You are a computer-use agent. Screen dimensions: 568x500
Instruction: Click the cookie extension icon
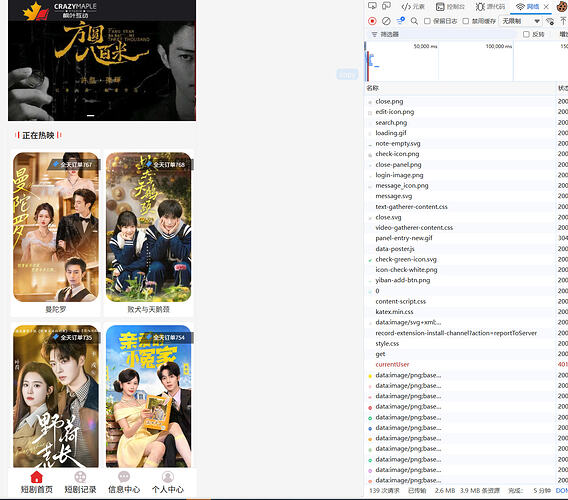tap(562, 6)
